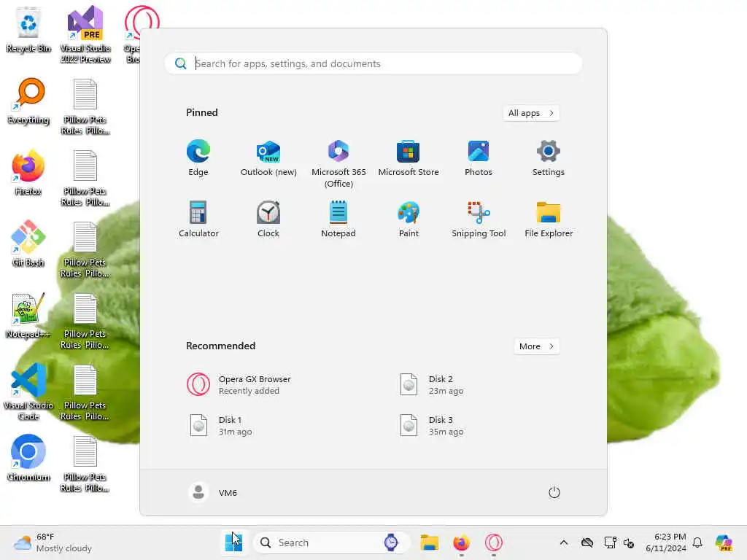Switch to Opera GX on the taskbar

[494, 542]
